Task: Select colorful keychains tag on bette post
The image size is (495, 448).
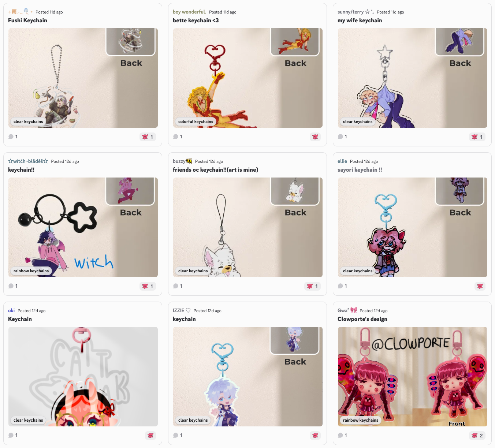Action: [196, 122]
